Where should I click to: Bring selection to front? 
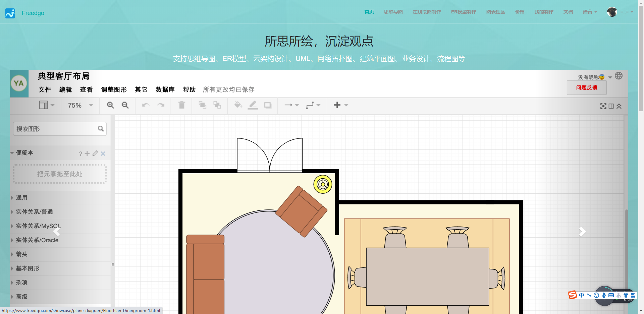click(x=202, y=105)
